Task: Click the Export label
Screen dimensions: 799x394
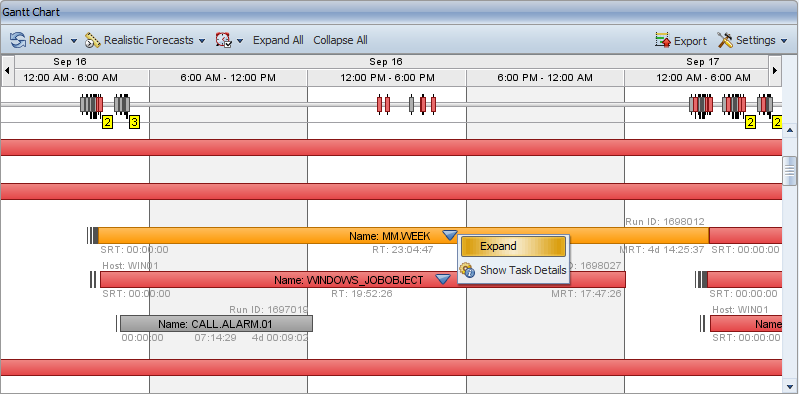Action: click(690, 41)
